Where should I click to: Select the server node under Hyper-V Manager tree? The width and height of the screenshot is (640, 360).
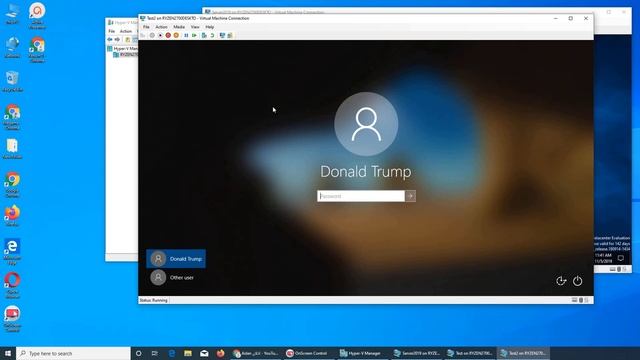[125, 55]
